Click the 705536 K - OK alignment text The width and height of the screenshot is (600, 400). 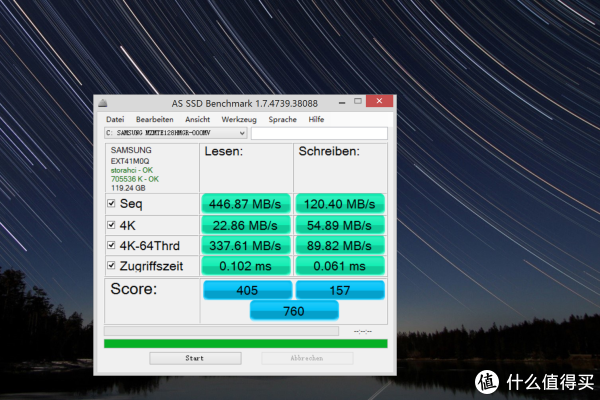click(x=135, y=179)
